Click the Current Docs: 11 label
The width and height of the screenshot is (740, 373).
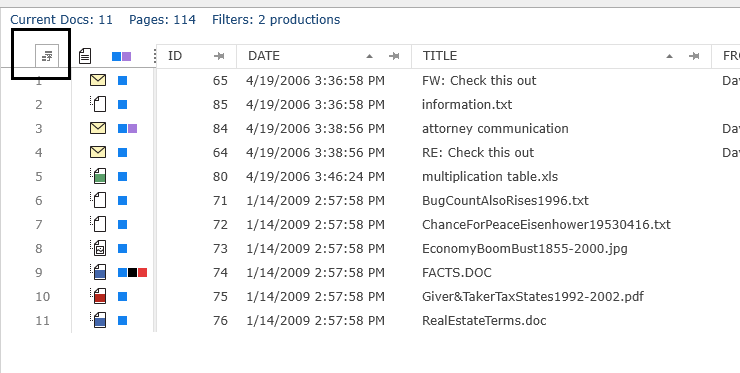point(61,20)
